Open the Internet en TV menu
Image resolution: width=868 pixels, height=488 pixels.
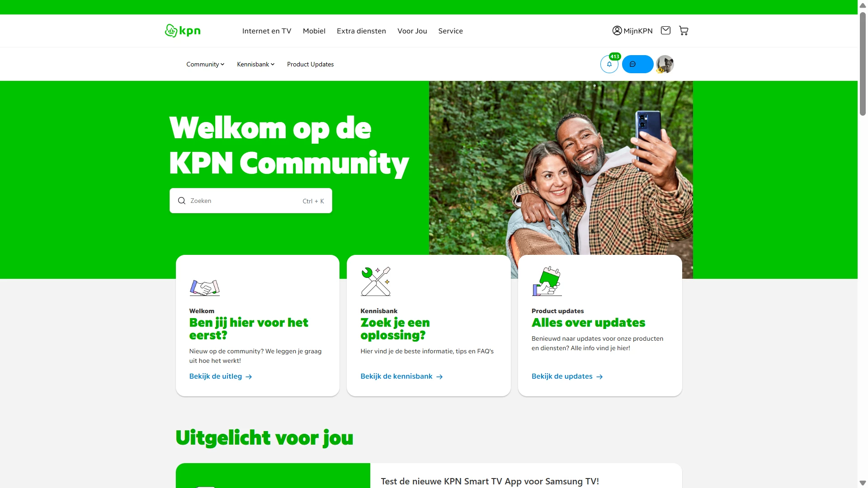tap(267, 31)
